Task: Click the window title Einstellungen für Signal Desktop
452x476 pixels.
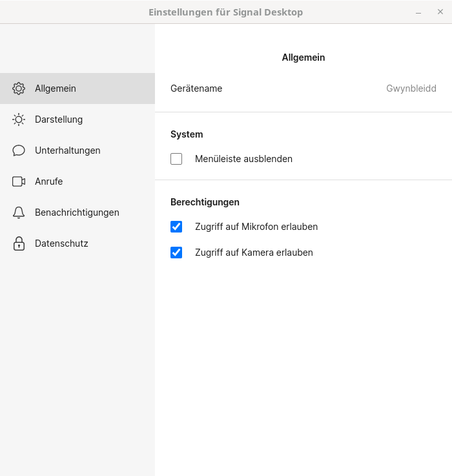Action: pos(225,12)
